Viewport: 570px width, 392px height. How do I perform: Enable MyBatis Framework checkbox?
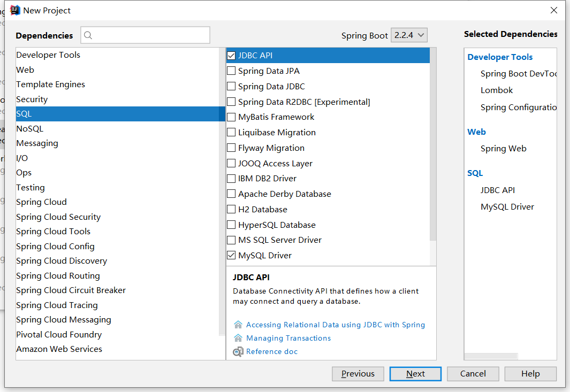[231, 117]
